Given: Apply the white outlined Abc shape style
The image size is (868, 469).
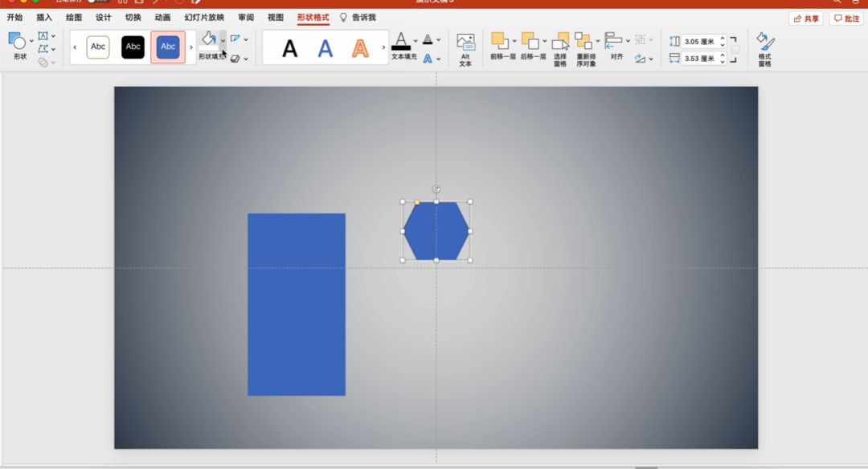Looking at the screenshot, I should click(98, 47).
